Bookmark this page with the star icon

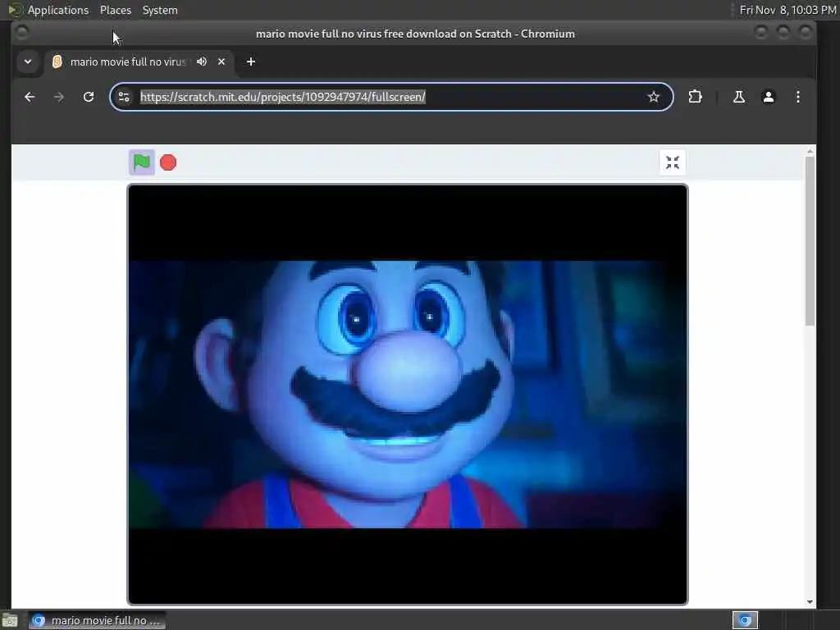[x=653, y=97]
